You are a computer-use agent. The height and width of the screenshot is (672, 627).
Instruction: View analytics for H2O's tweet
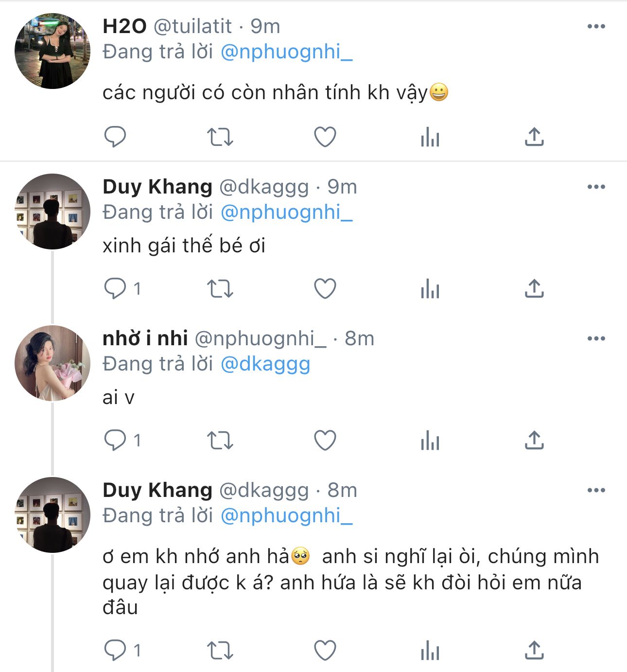430,137
